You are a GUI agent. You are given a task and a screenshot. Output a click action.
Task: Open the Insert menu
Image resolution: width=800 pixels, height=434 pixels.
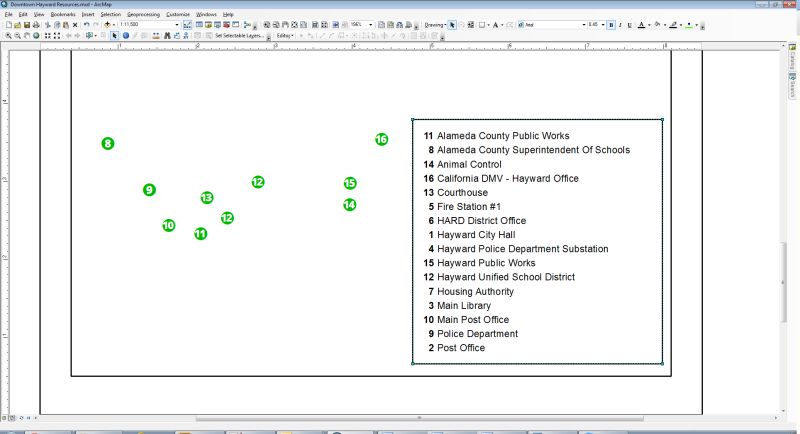tap(88, 14)
